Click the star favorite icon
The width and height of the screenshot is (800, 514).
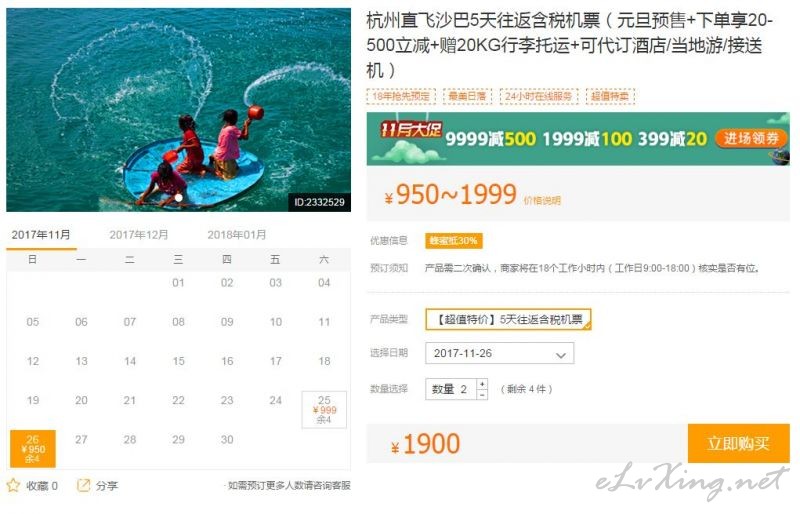[13, 485]
